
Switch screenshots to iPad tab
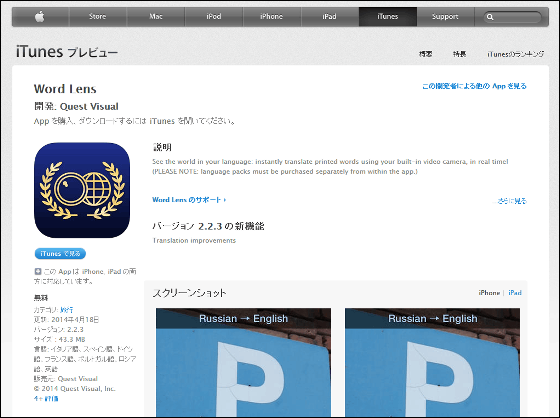coord(515,293)
